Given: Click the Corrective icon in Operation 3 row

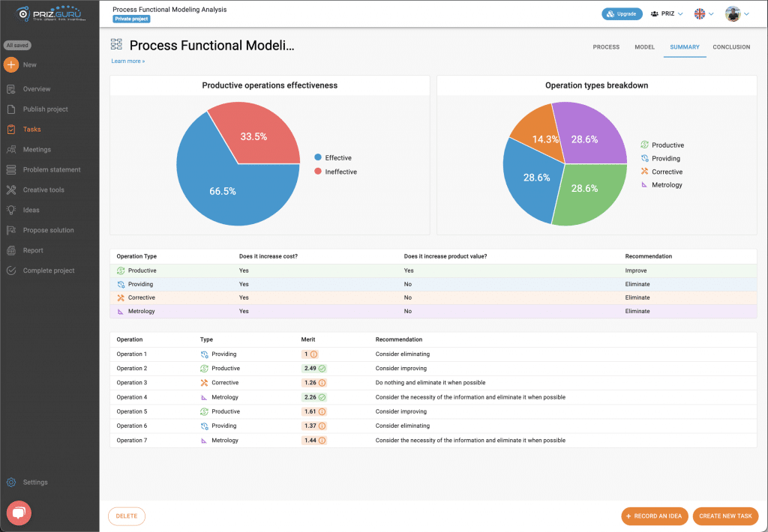Looking at the screenshot, I should click(204, 383).
